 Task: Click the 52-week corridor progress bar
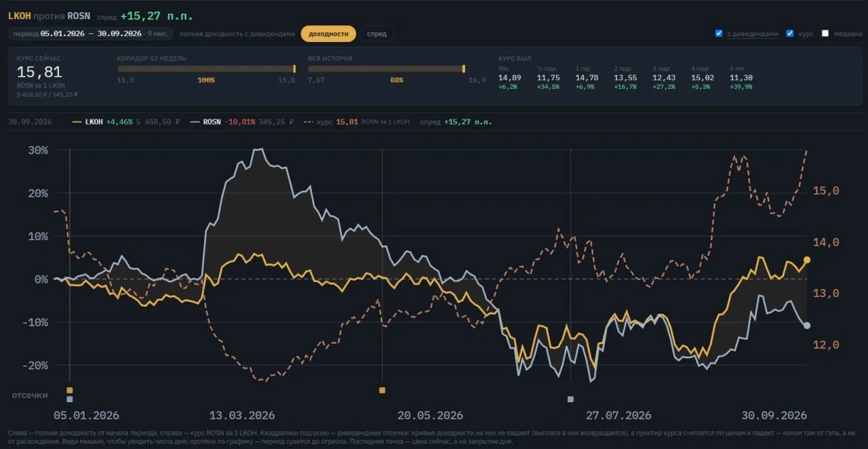point(206,69)
